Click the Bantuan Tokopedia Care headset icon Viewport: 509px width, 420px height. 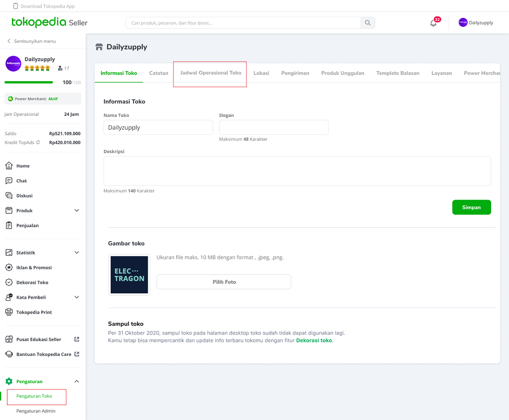[9, 354]
